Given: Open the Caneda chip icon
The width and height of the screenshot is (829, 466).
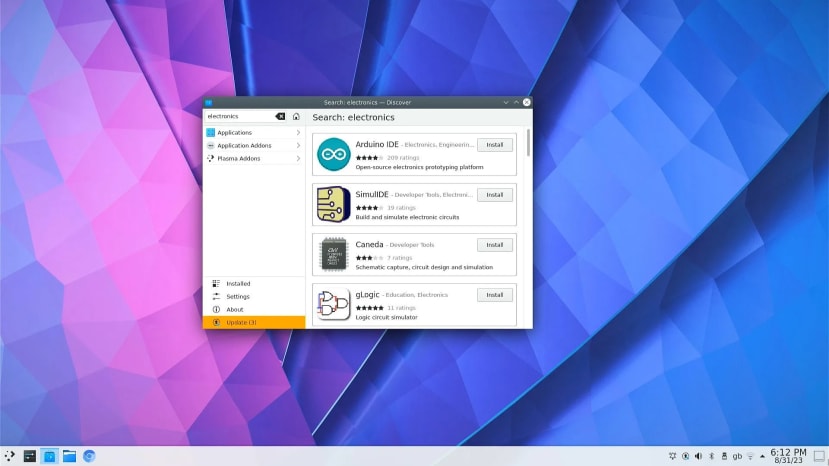Looking at the screenshot, I should click(x=334, y=254).
